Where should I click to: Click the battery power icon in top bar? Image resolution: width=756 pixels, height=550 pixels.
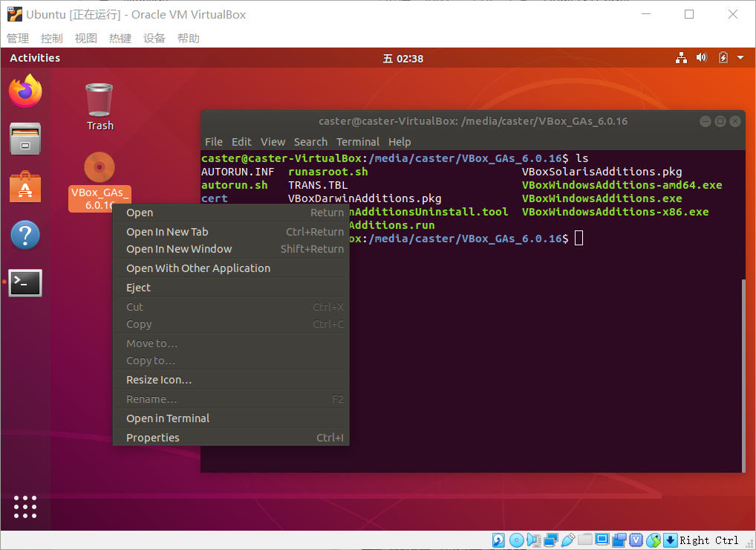(723, 58)
